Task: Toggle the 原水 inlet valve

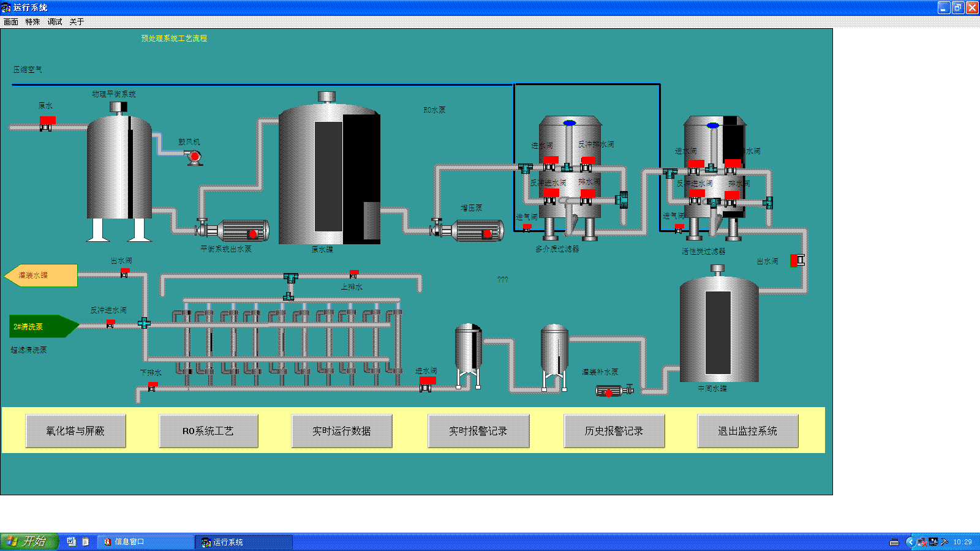Action: [47, 123]
